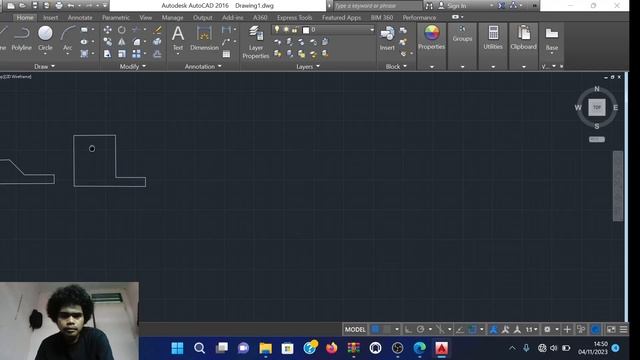Viewport: 640px width, 360px height.
Task: Expand the Modify panel
Action: point(133,67)
